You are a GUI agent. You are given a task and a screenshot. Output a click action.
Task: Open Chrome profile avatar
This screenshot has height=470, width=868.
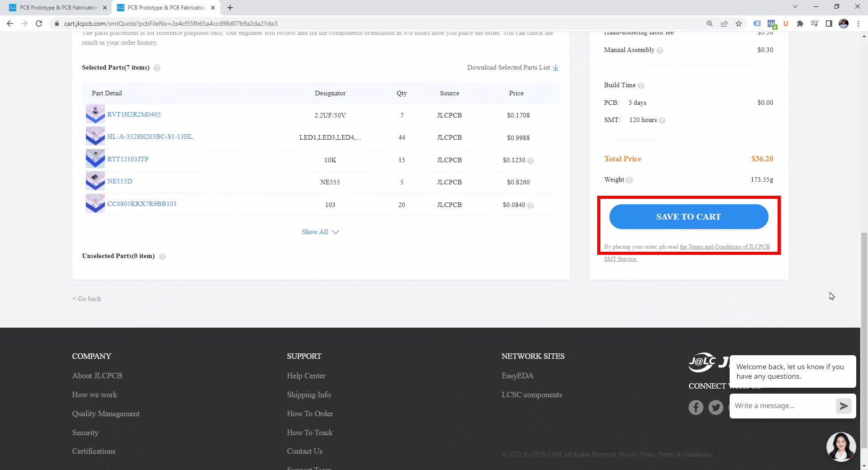844,23
